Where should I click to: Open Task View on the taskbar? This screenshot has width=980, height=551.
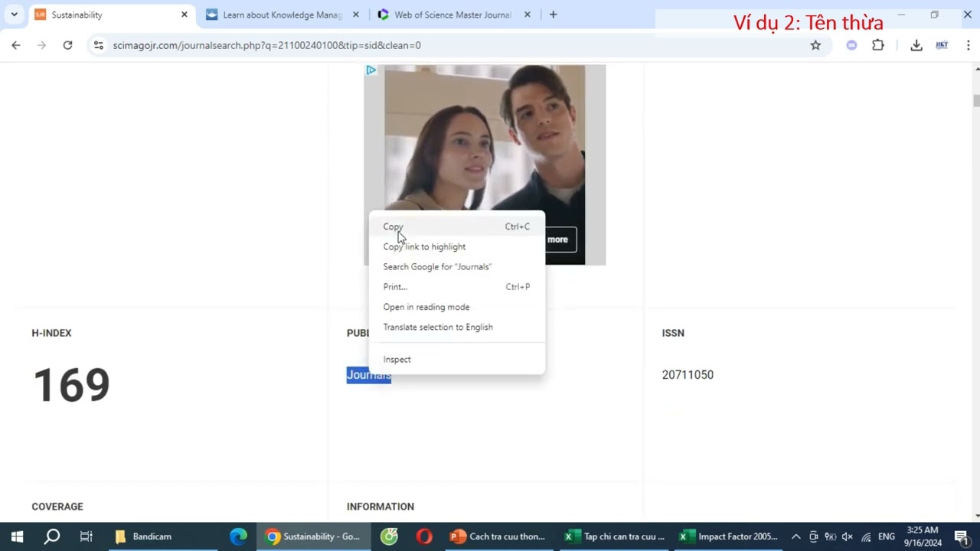click(86, 536)
